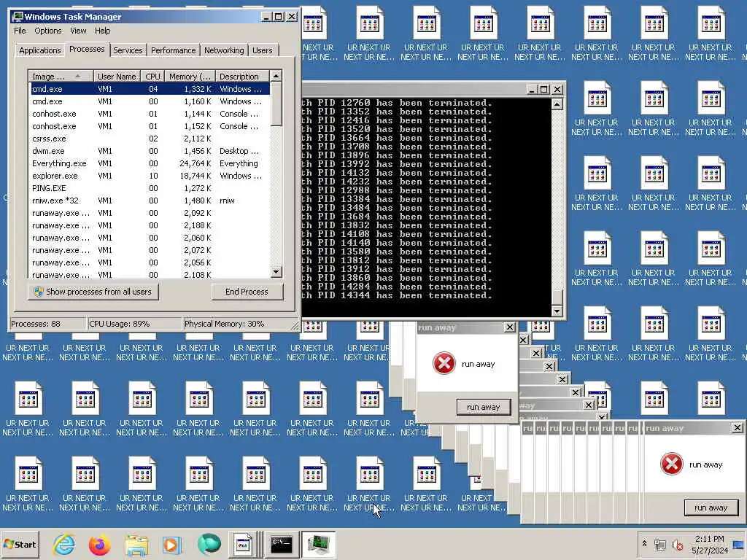The height and width of the screenshot is (560, 747).
Task: Open Windows Media Player taskbar icon
Action: [x=171, y=545]
